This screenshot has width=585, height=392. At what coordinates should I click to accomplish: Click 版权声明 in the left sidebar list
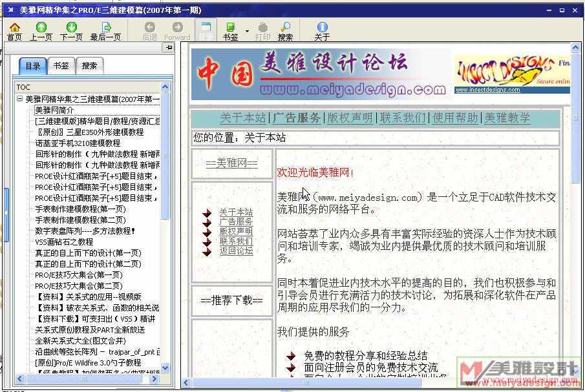(236, 231)
